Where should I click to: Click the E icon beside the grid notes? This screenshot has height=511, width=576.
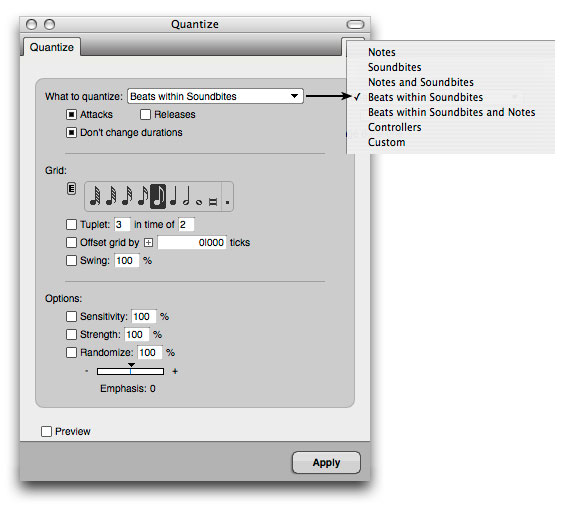[71, 189]
